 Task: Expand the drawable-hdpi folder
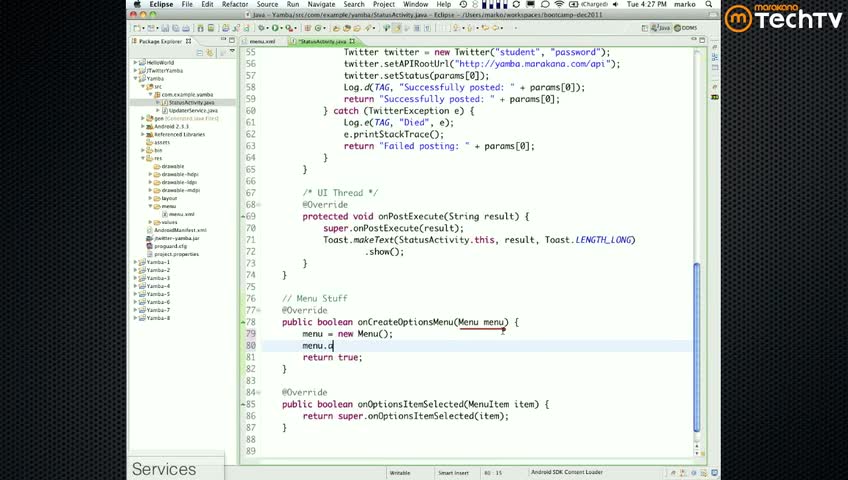[x=150, y=175]
